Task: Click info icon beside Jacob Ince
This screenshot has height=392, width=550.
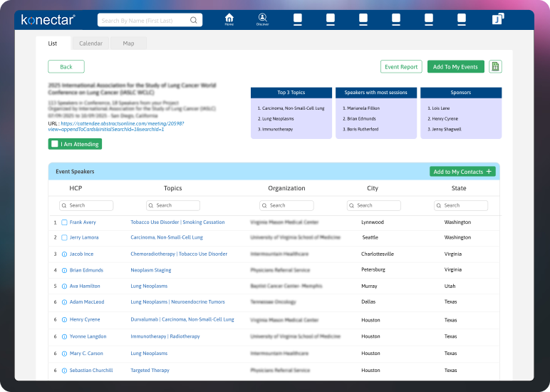Action: (64, 254)
